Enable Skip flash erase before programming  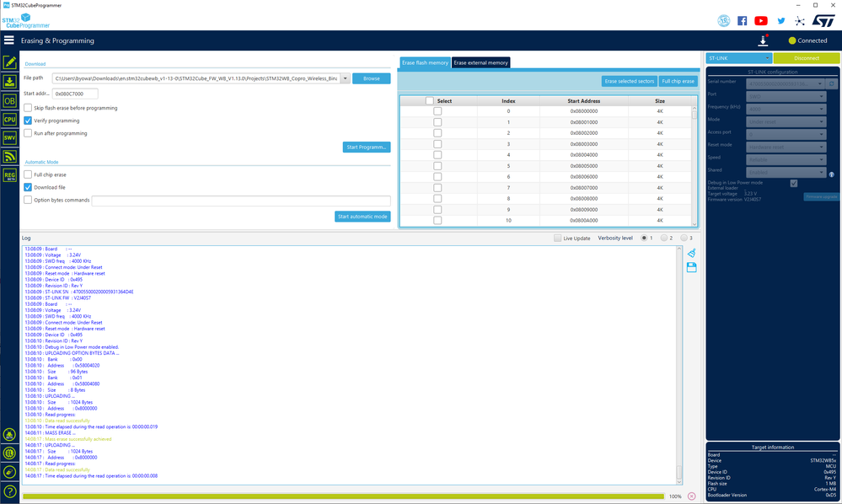pos(28,108)
